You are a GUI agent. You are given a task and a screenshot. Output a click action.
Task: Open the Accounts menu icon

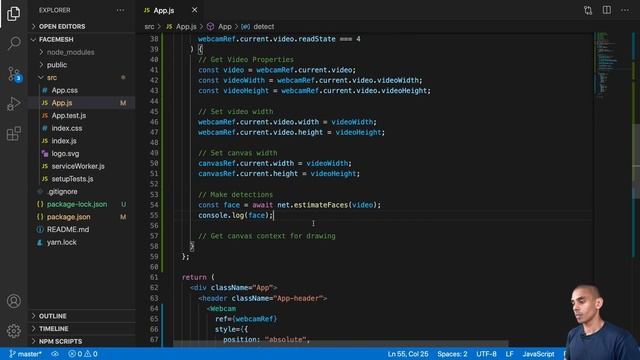[x=13, y=301]
